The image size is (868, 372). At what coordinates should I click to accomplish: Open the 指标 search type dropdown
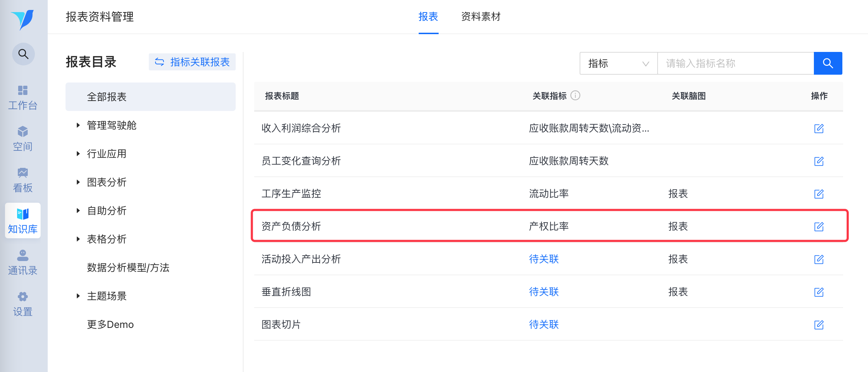click(618, 63)
